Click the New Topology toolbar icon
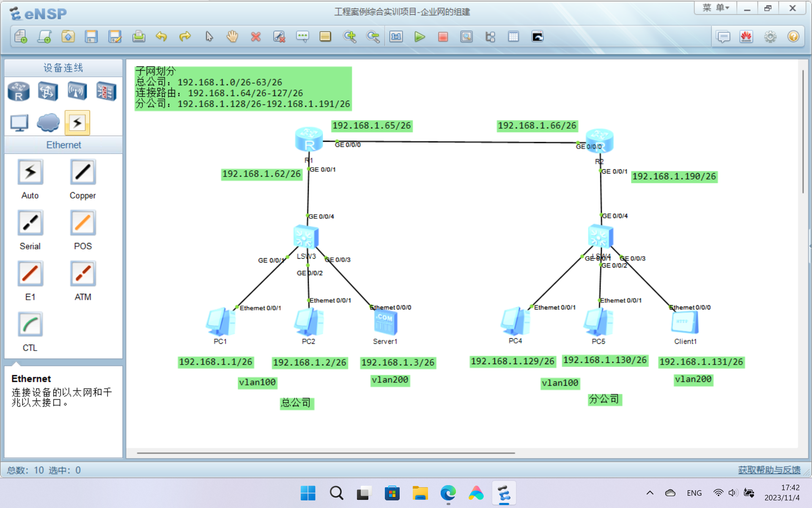This screenshot has width=812, height=508. click(x=21, y=37)
